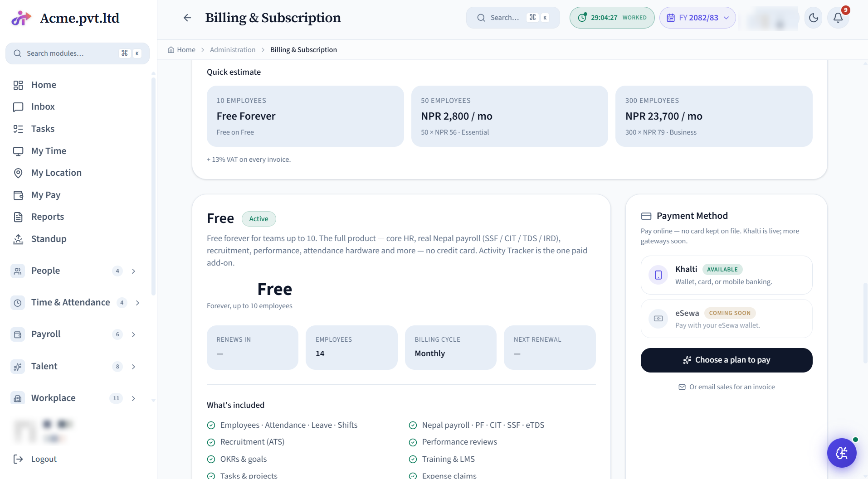Select the eSewa payment option
This screenshot has width=868, height=479.
click(727, 319)
